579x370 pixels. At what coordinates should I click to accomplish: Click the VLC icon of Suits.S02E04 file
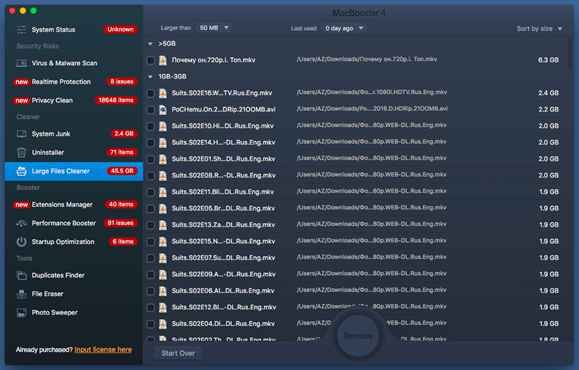point(162,324)
